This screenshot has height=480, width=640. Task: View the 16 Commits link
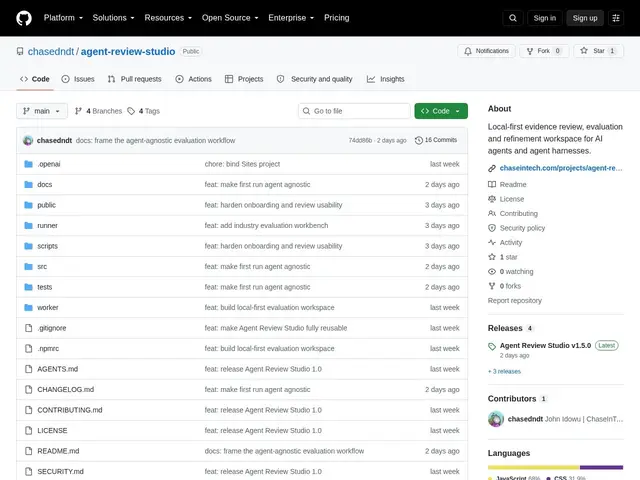pos(436,140)
